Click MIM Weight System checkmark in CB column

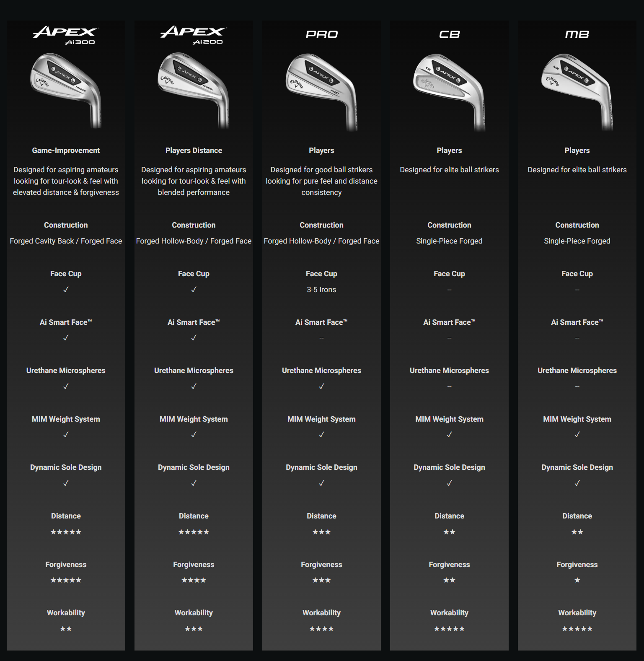tap(449, 435)
